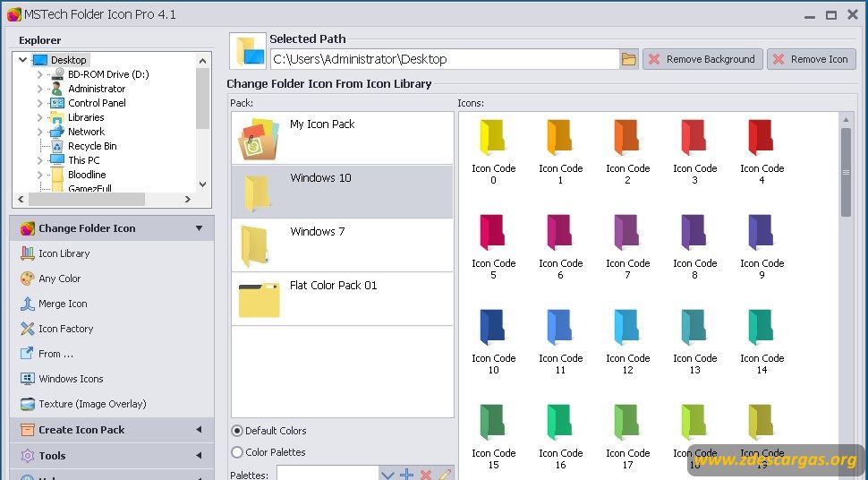The width and height of the screenshot is (868, 480).
Task: Pick the pink Icon Code 5 folder
Action: click(493, 232)
